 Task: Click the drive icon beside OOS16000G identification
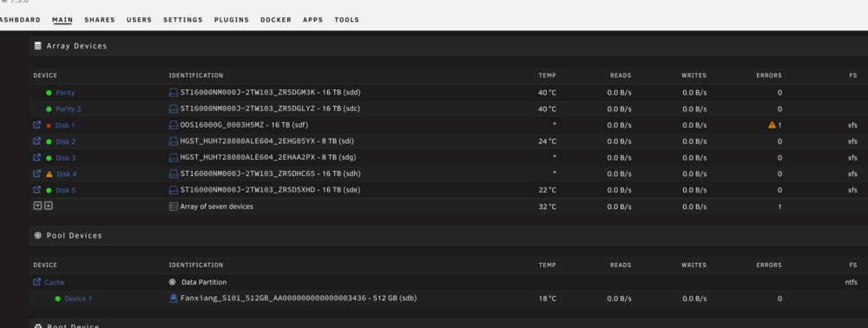coord(174,125)
